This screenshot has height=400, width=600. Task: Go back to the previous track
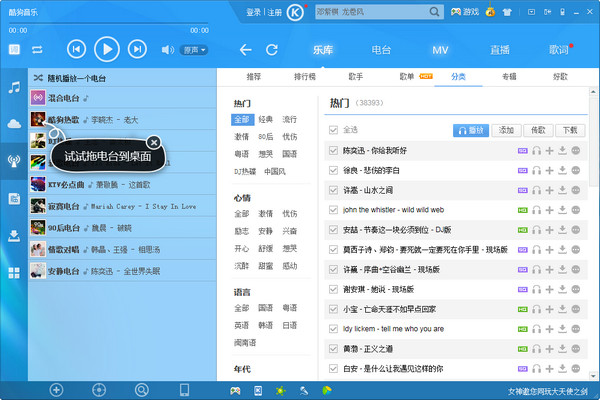[76, 49]
